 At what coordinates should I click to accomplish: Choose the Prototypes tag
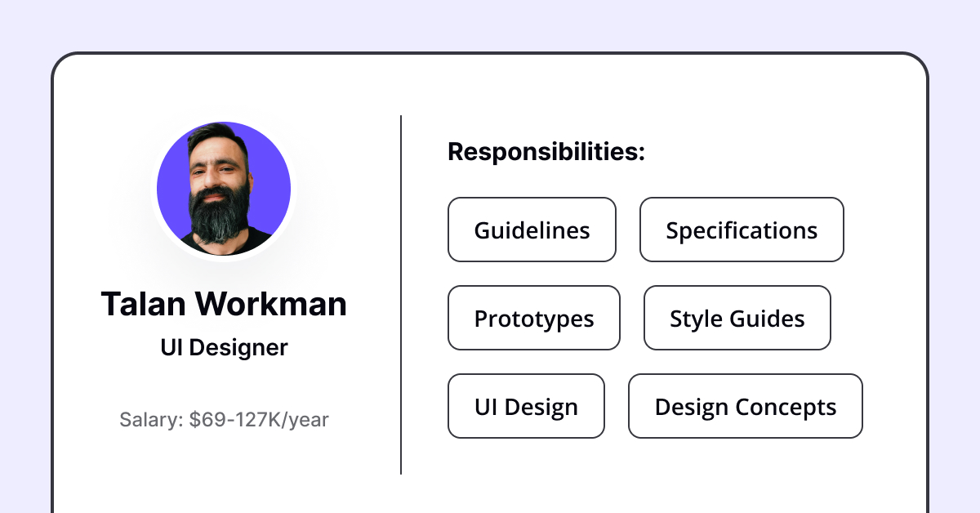(534, 318)
